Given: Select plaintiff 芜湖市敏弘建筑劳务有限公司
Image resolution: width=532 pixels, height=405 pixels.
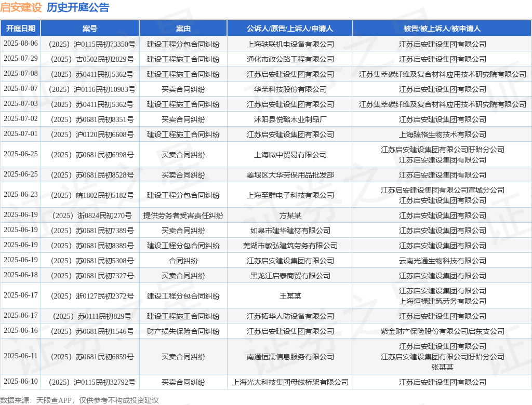Looking at the screenshot, I should pos(290,246).
